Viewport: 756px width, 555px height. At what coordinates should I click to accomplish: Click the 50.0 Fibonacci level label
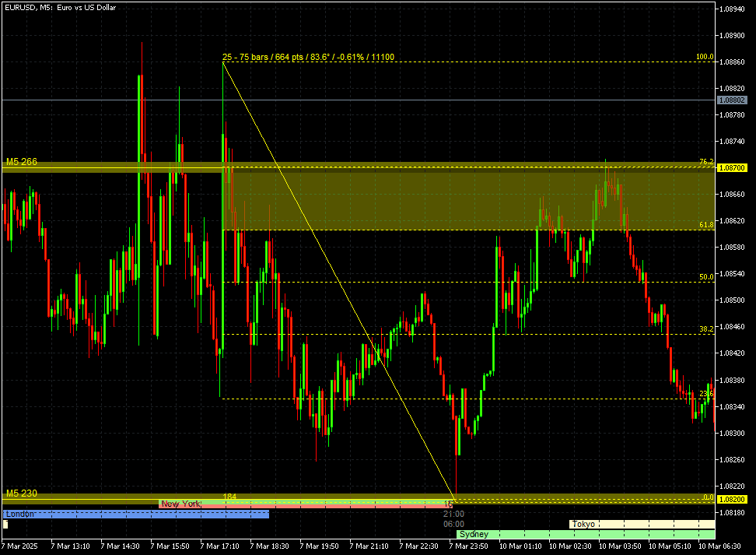(706, 277)
